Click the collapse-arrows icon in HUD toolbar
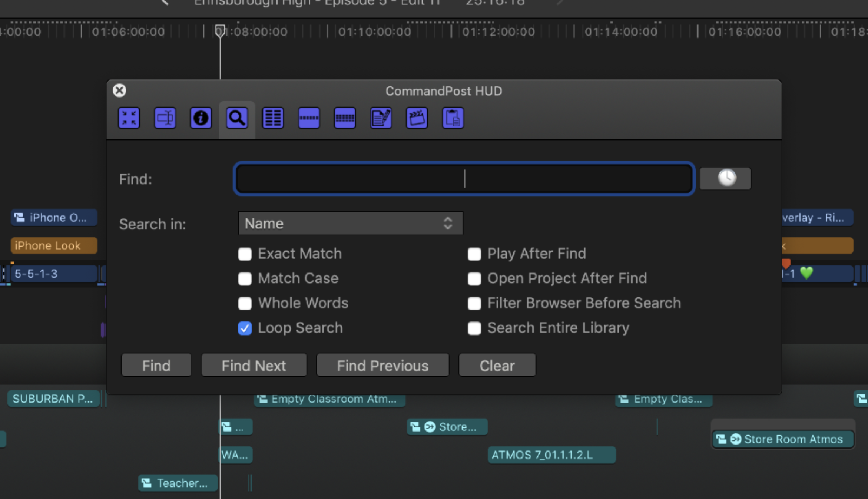This screenshot has width=868, height=499. pos(129,118)
